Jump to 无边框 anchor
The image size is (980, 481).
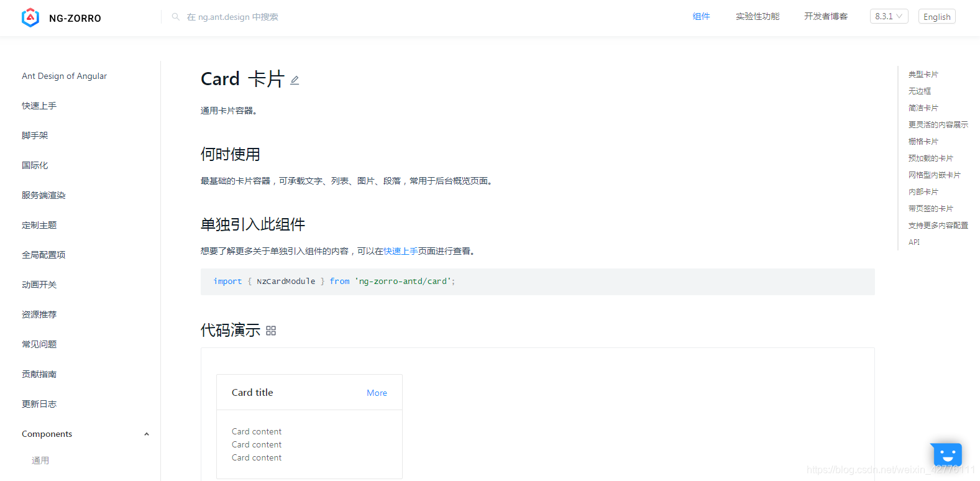(x=920, y=91)
